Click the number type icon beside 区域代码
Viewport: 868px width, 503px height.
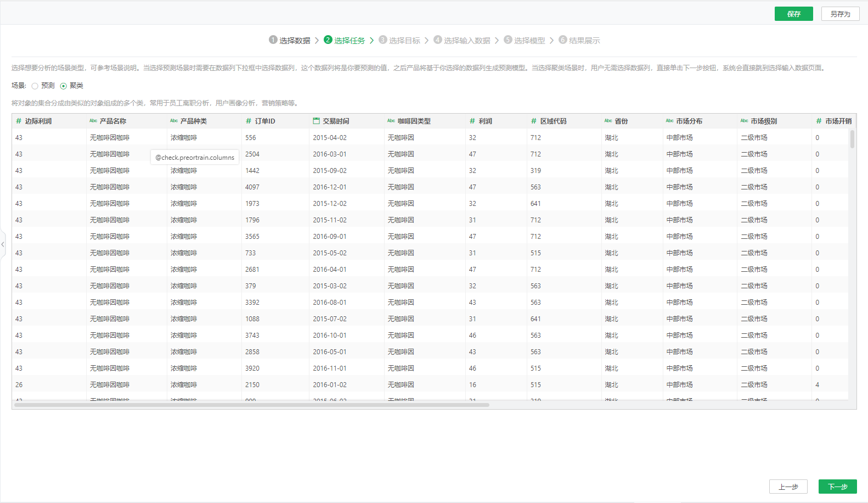click(x=534, y=121)
